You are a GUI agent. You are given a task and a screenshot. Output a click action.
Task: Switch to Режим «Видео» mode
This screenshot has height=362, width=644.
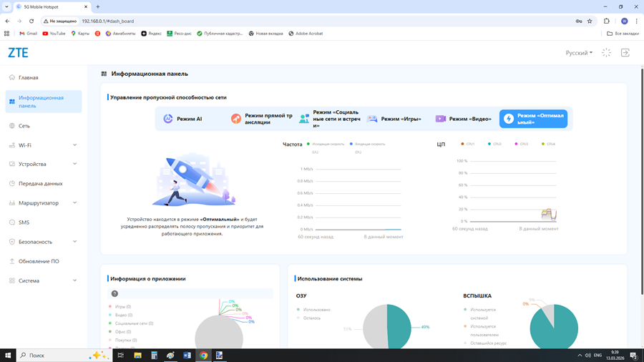(464, 119)
